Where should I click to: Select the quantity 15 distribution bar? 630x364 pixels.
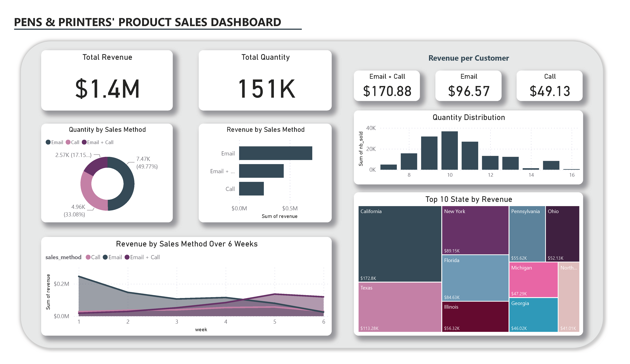coord(551,165)
